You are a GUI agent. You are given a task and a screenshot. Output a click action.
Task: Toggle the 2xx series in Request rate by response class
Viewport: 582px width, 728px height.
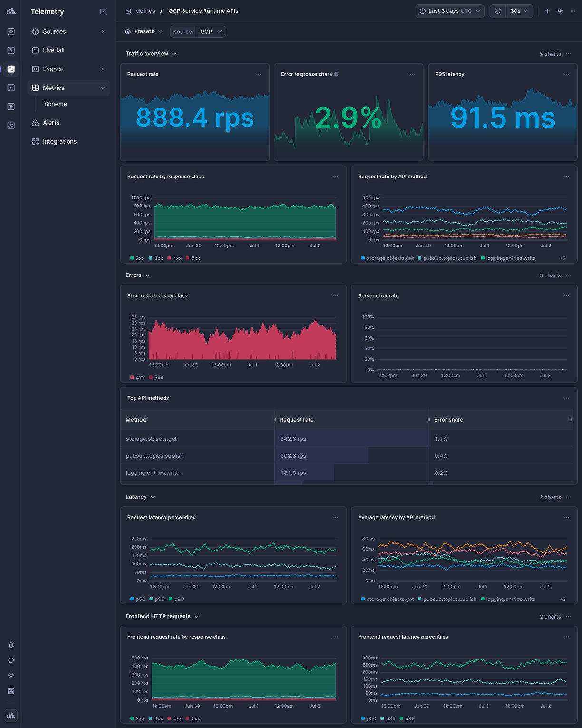137,258
